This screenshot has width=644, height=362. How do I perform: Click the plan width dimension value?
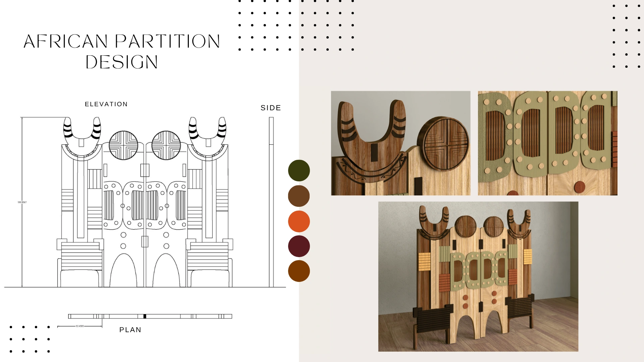[80, 326]
